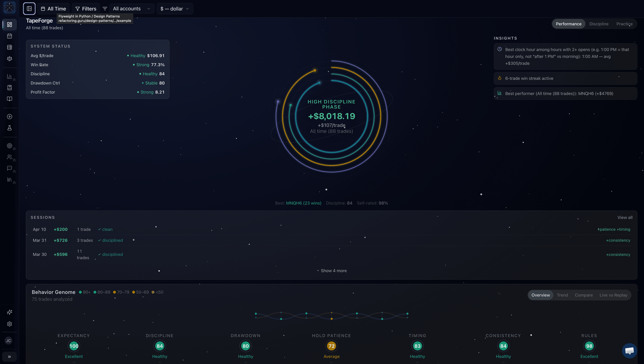Open the table grid sidebar icon
Viewport: 644px width, 364px height.
10,47
